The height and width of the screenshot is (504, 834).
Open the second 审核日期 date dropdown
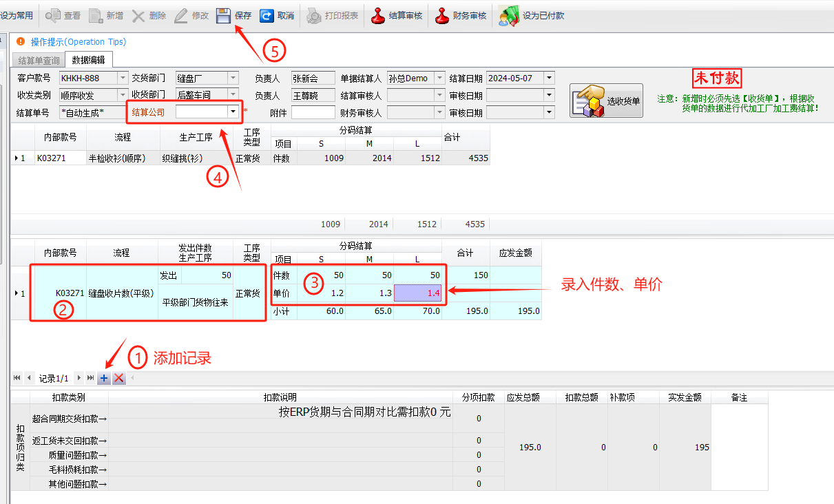tap(549, 112)
